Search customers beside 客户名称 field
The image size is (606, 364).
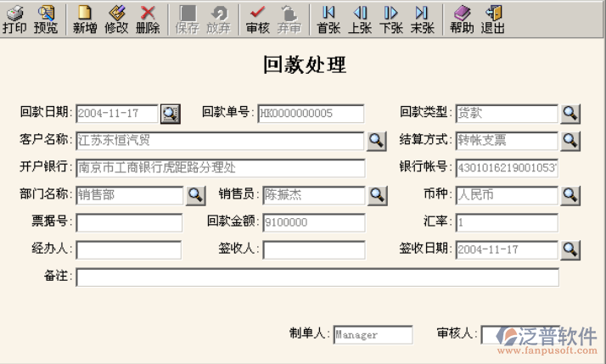point(377,141)
